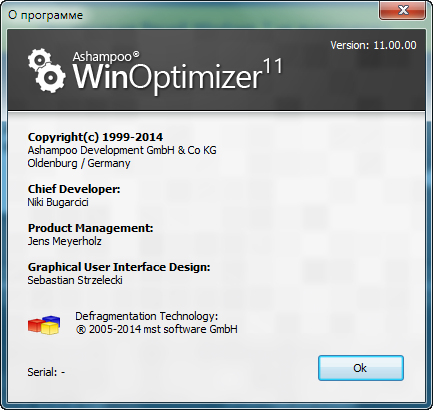This screenshot has width=433, height=410.
Task: Click the name 'Niki Bugarcici'
Action: 58,202
